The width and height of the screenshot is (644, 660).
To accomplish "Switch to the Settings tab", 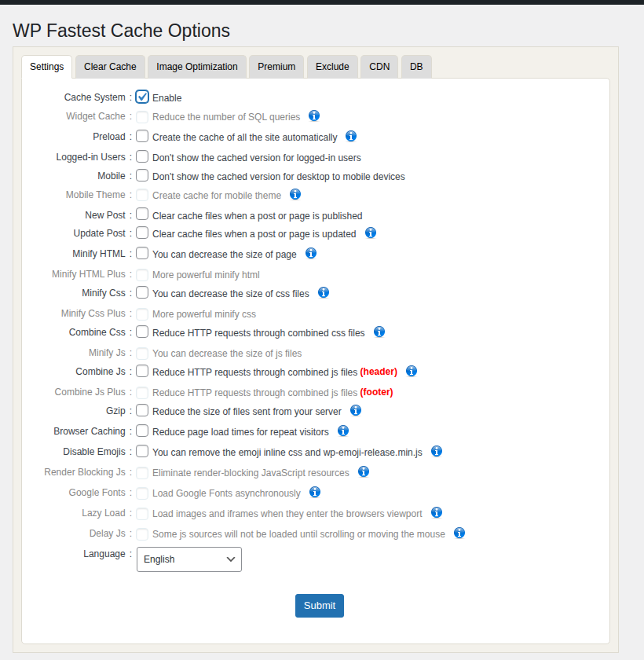I will (x=46, y=67).
